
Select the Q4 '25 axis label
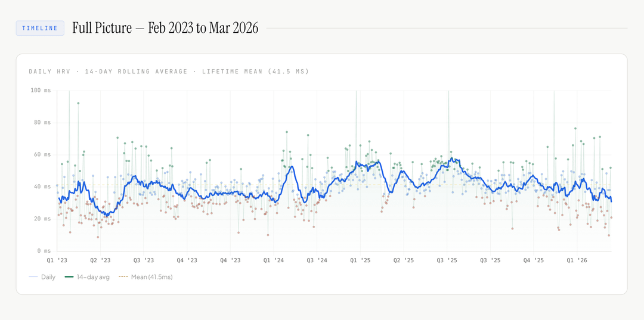(x=534, y=260)
